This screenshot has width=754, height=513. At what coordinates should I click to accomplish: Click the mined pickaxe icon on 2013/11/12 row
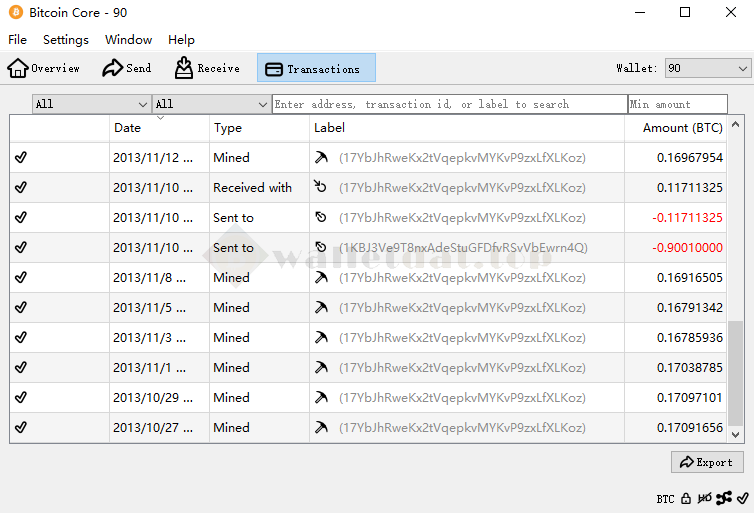pos(321,158)
